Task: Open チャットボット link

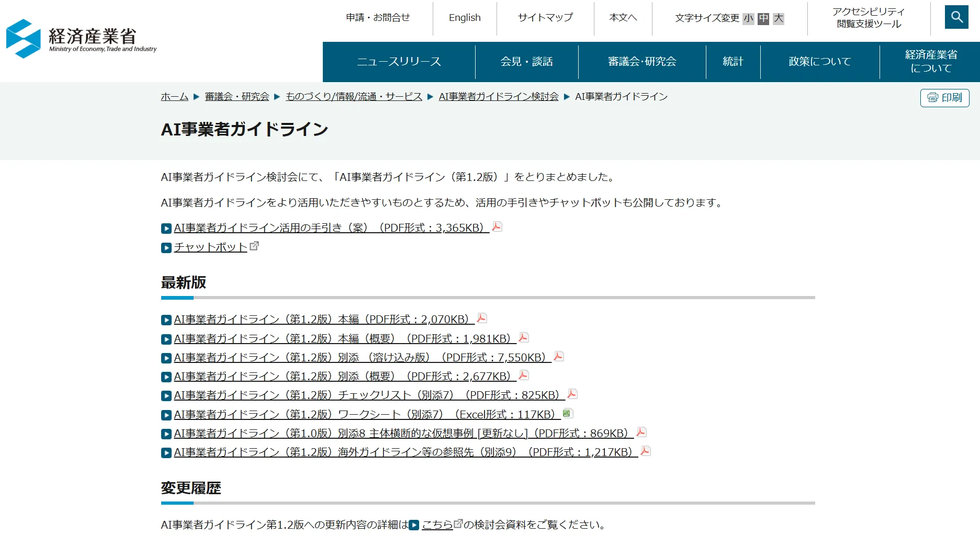Action: click(210, 247)
